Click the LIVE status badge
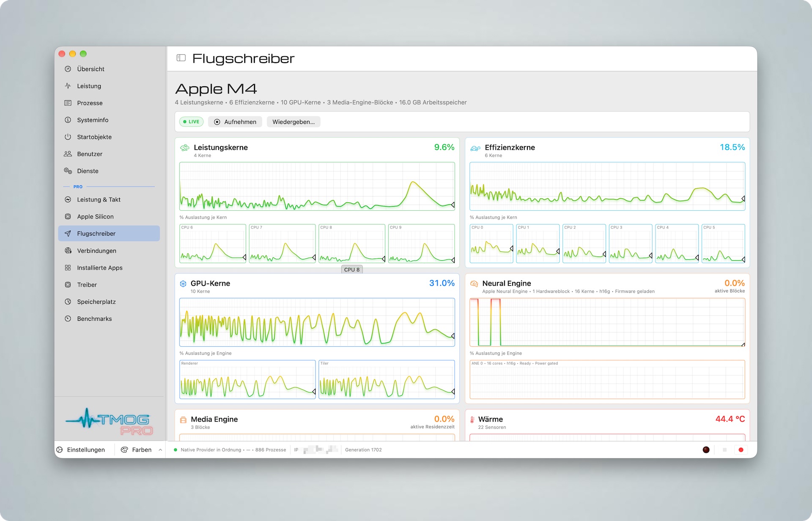Viewport: 812px width, 521px height. [x=191, y=121]
